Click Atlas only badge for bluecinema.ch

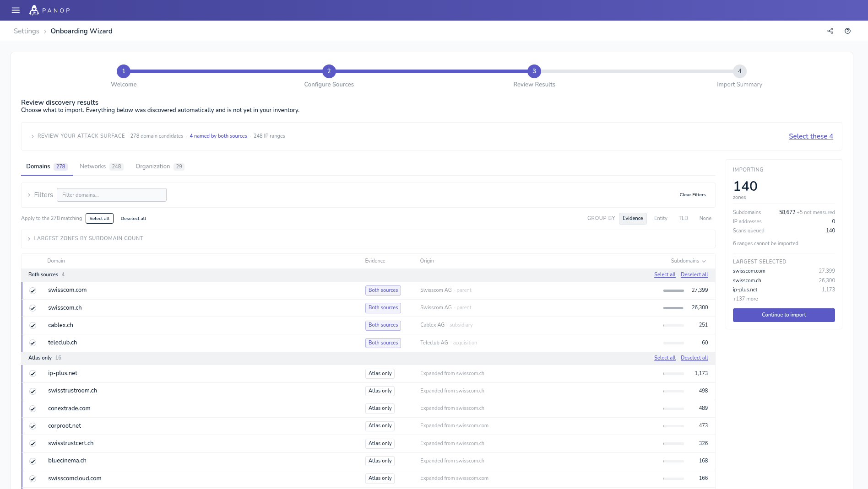[380, 461]
